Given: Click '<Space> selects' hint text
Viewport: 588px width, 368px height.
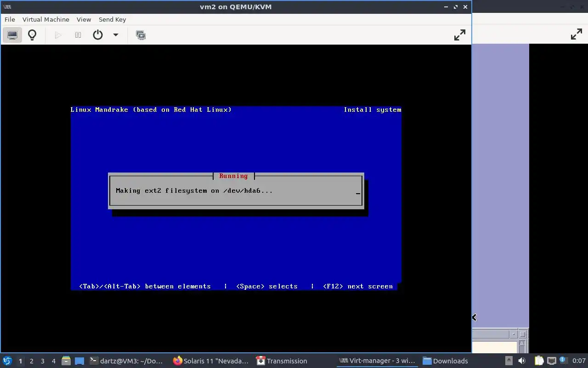Looking at the screenshot, I should 267,286.
